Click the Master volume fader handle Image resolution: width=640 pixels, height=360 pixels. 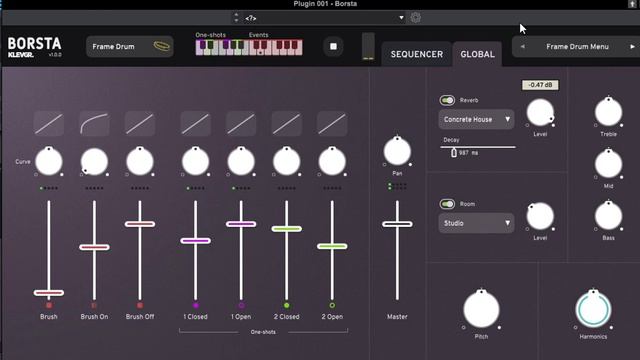[397, 224]
